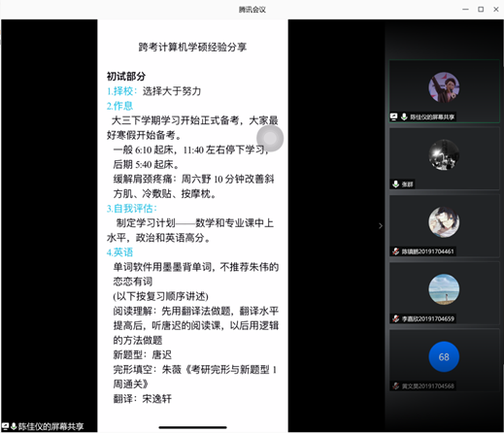Viewport: 504px width, 433px height.
Task: Collapse the participant sidebar with the chevron arrow
Action: click(381, 225)
